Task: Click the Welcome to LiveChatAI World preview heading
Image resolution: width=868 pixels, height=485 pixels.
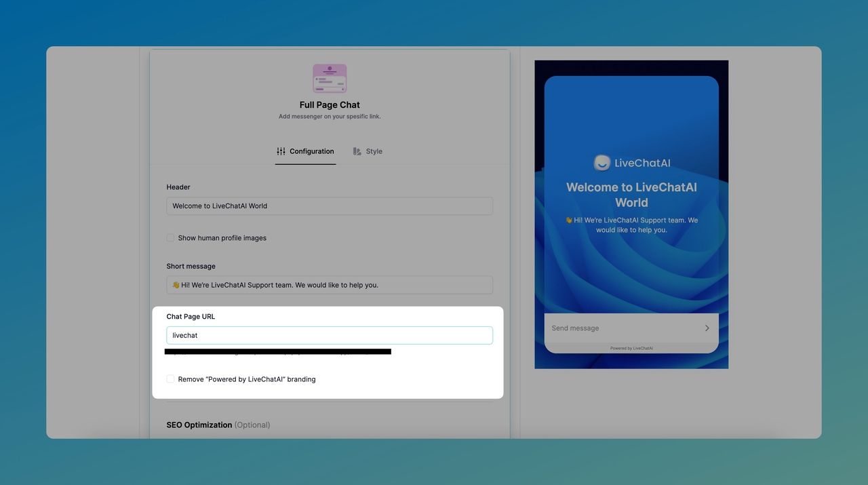Action: pyautogui.click(x=631, y=195)
